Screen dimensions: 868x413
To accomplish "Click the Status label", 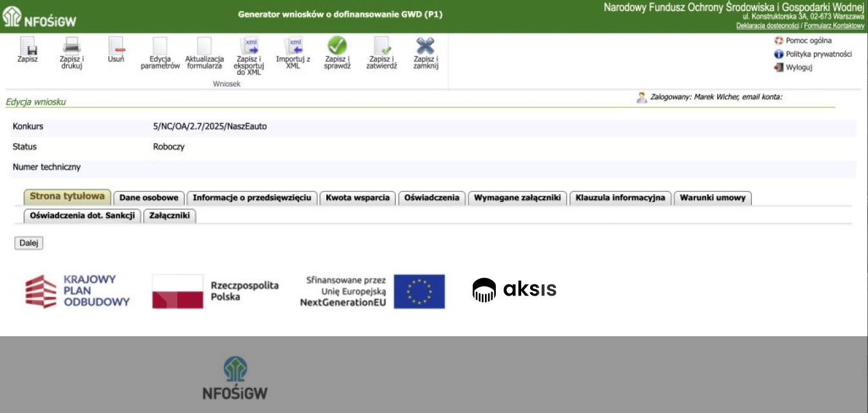I will 25,146.
